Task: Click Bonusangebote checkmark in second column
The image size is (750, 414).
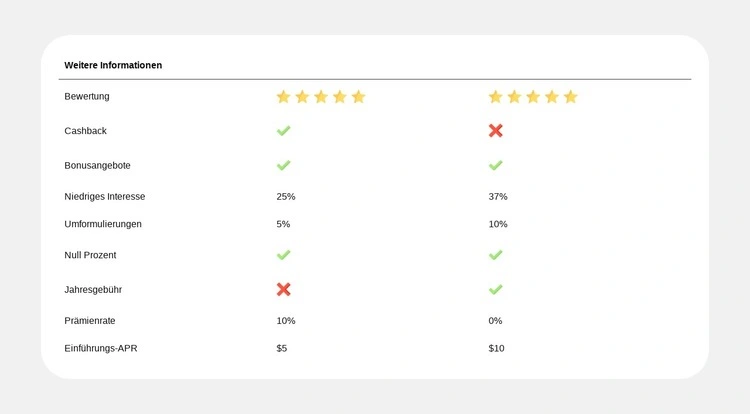Action: 496,165
